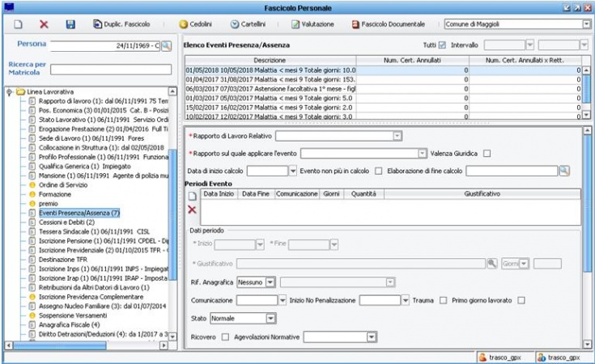Click the Ricerca per Matricola input field
The image size is (595, 364).
(109, 70)
